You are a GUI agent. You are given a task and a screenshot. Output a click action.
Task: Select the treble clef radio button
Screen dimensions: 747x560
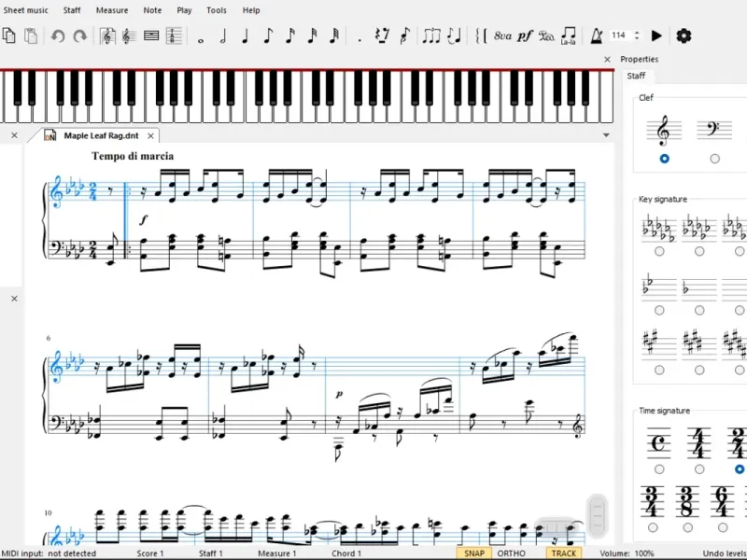[x=664, y=159]
